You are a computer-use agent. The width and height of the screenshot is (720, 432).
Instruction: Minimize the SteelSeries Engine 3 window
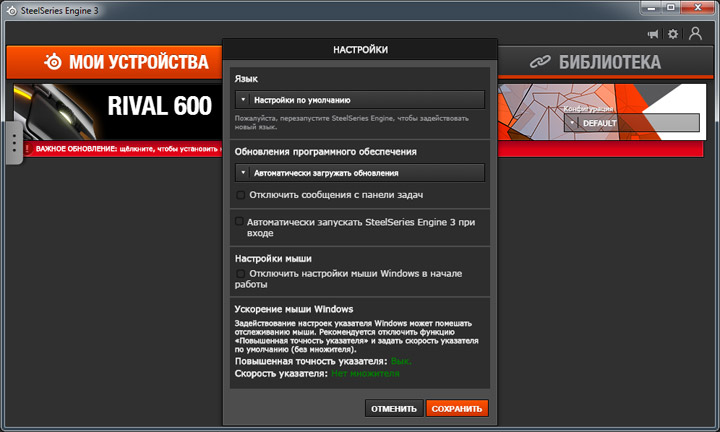pyautogui.click(x=651, y=7)
